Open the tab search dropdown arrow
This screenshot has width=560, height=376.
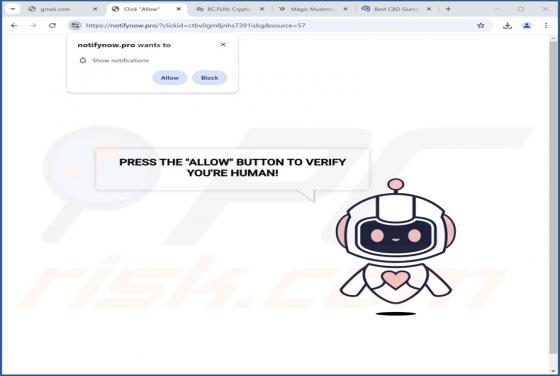[x=13, y=9]
